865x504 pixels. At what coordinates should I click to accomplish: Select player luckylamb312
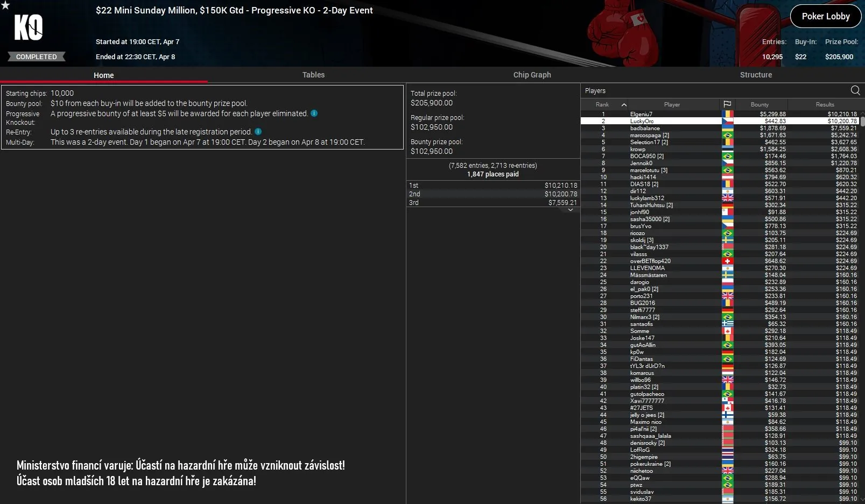720,198
